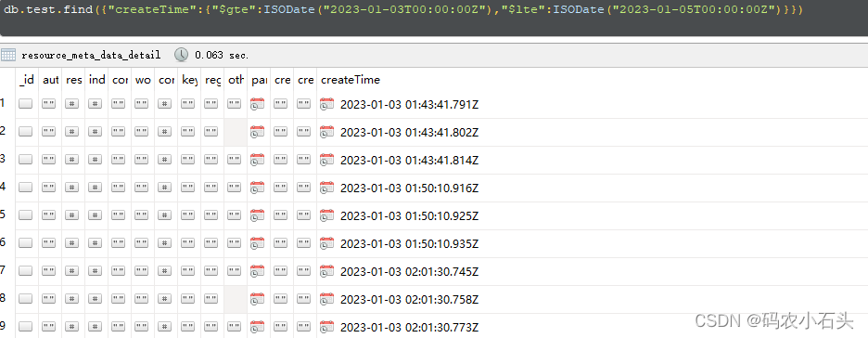This screenshot has height=338, width=868.
Task: Select the _id cell icon in the 01:43:41.814Z row
Action: point(25,160)
